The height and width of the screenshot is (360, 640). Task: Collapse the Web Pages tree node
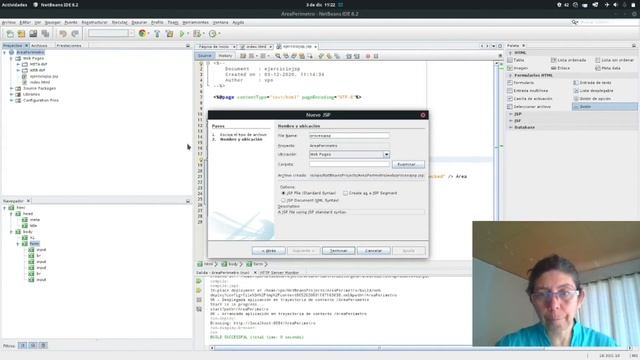[11, 58]
